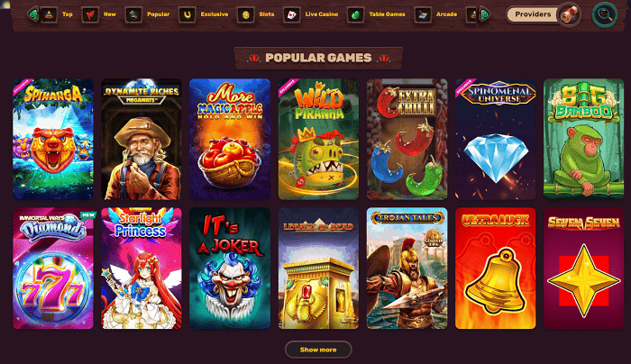Launch the Seven Seven game
Viewport: 631px width, 364px height.
pyautogui.click(x=583, y=268)
